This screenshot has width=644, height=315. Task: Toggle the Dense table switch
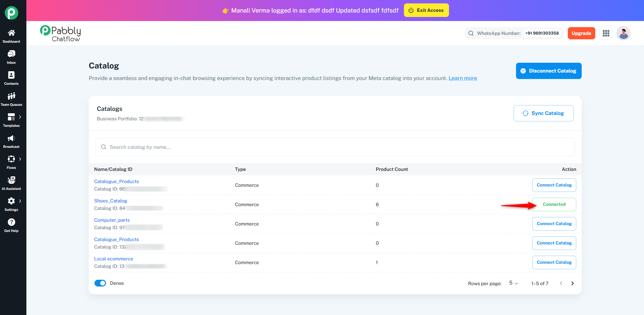[100, 283]
